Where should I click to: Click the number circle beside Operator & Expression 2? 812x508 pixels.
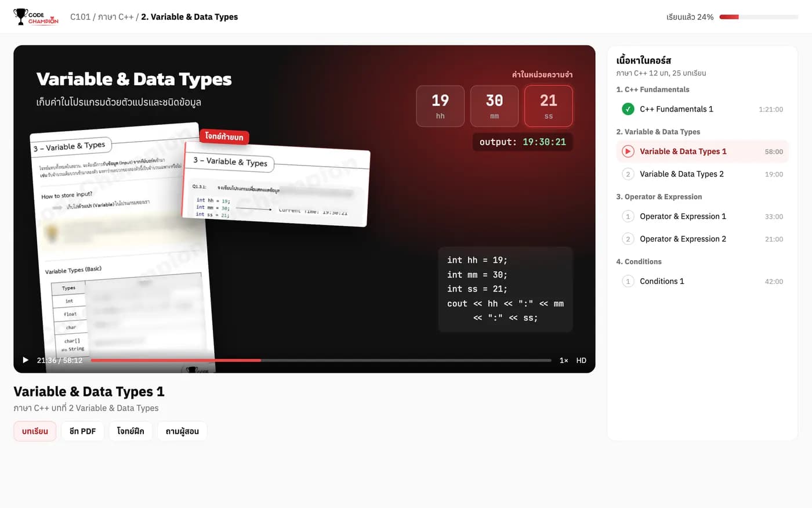point(628,239)
